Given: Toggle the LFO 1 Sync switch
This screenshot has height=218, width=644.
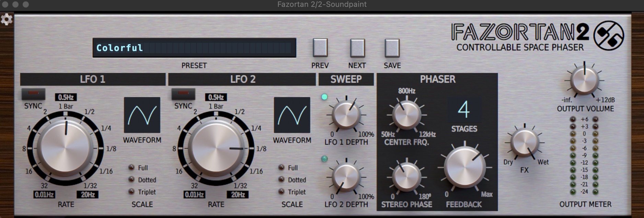Looking at the screenshot, I should click(x=33, y=93).
